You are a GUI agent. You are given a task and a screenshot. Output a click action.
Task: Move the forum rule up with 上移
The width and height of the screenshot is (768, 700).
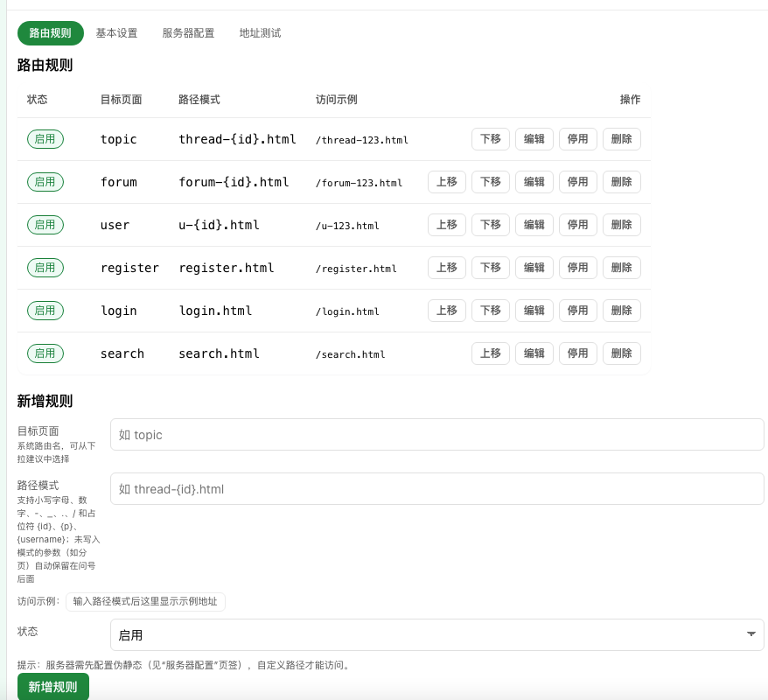click(447, 182)
